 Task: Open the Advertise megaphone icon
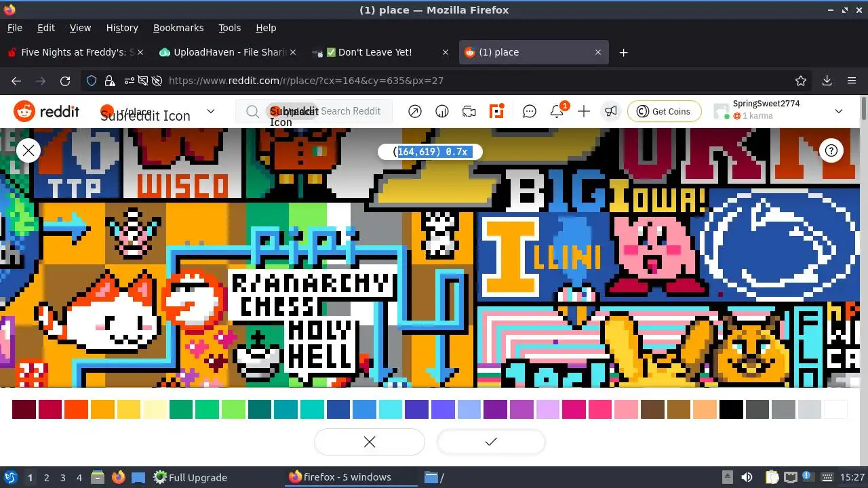pyautogui.click(x=611, y=111)
